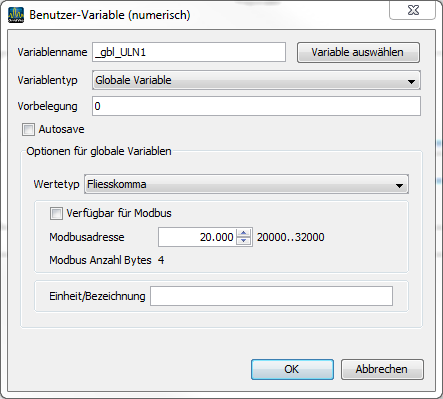Click the Verfügbar für Modbus label
This screenshot has width=443, height=399.
coord(119,213)
